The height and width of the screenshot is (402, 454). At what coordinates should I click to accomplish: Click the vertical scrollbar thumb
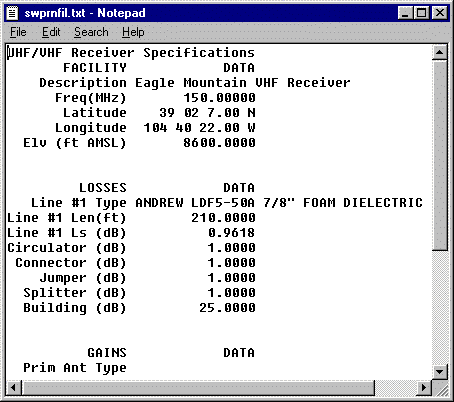(x=439, y=155)
